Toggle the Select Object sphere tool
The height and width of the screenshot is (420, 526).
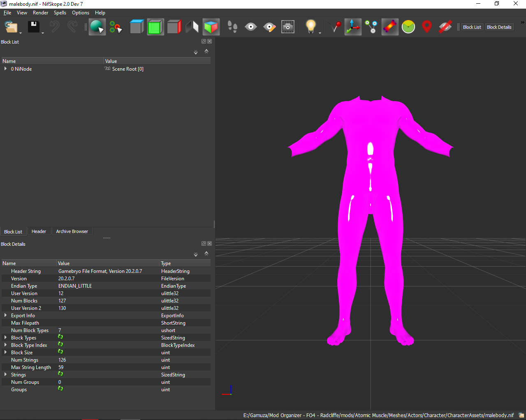point(97,27)
